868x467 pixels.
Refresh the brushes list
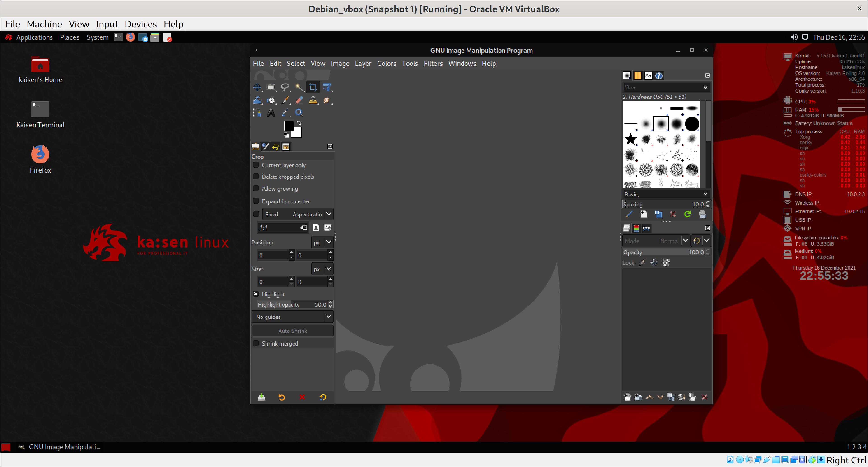click(687, 214)
